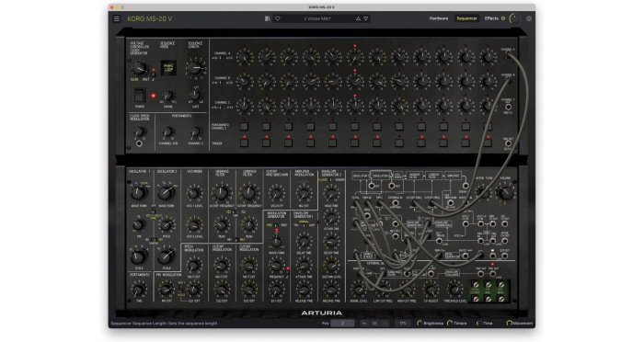644x342 pixels.
Task: Open the main hamburger menu
Action: (x=117, y=18)
